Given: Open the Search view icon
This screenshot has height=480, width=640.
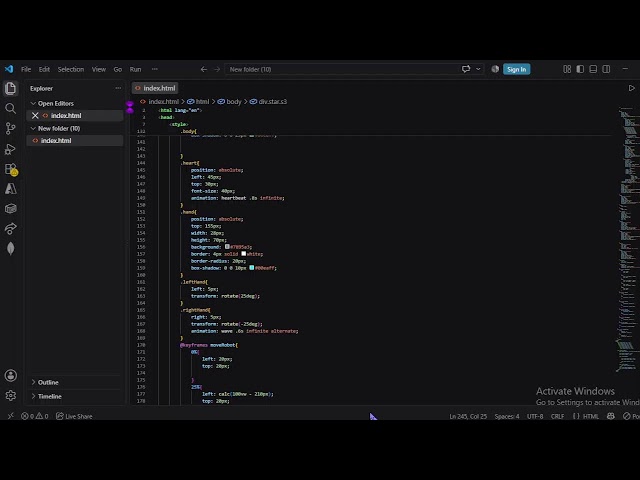Looking at the screenshot, I should [x=11, y=108].
